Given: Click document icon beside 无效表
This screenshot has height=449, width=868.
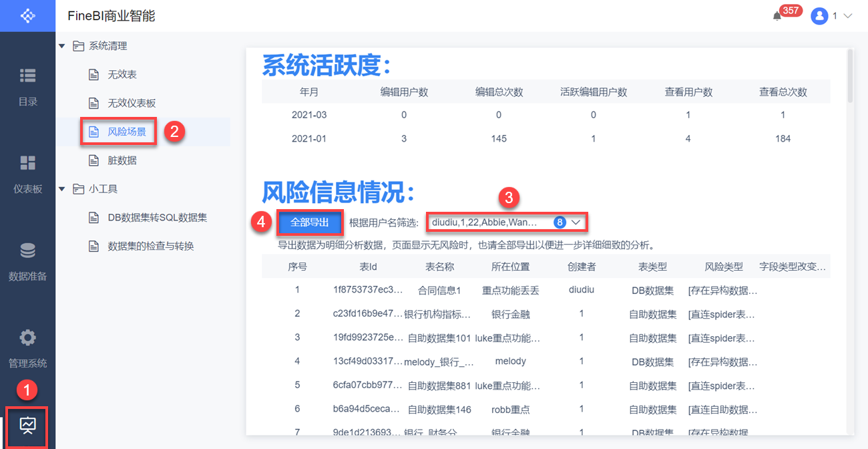Looking at the screenshot, I should click(x=94, y=75).
